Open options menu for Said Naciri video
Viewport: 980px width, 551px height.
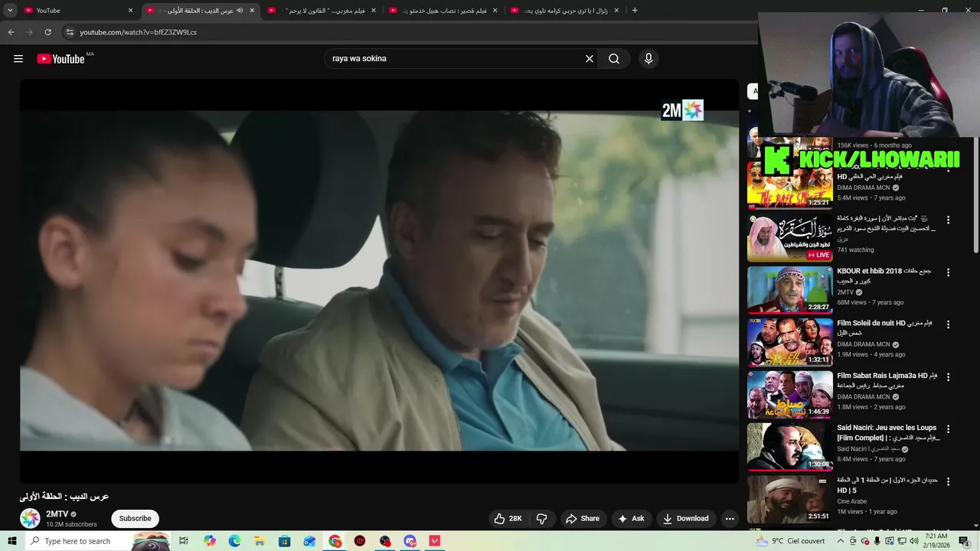pos(948,429)
